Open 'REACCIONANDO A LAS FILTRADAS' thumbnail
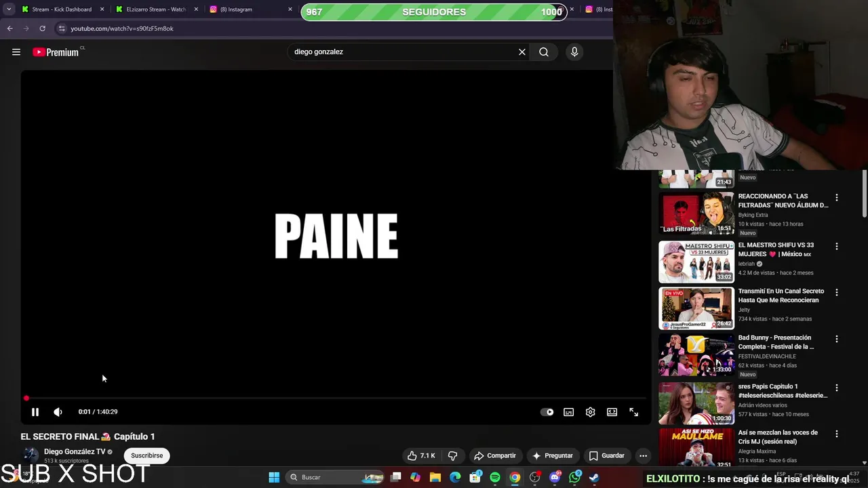The width and height of the screenshot is (868, 488). tap(696, 213)
